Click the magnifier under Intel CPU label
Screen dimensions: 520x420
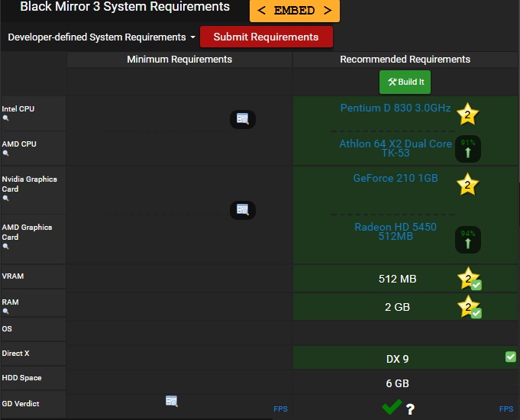point(5,118)
